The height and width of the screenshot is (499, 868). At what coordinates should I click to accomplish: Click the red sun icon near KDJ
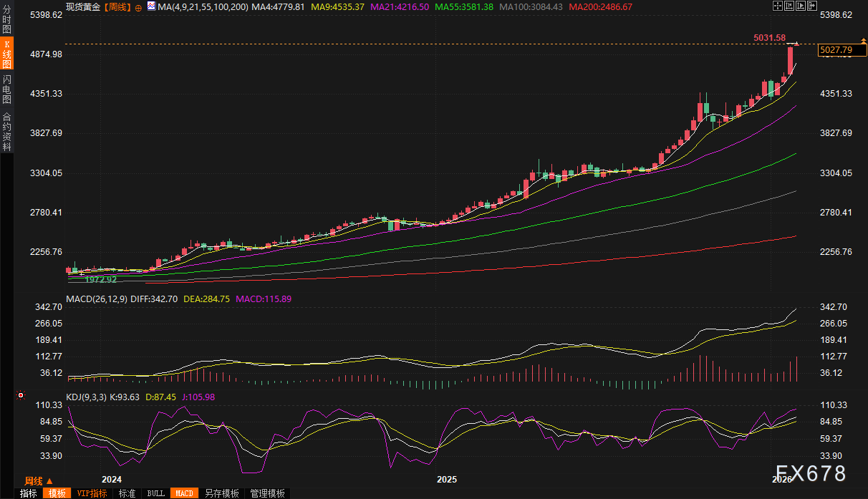coord(20,395)
